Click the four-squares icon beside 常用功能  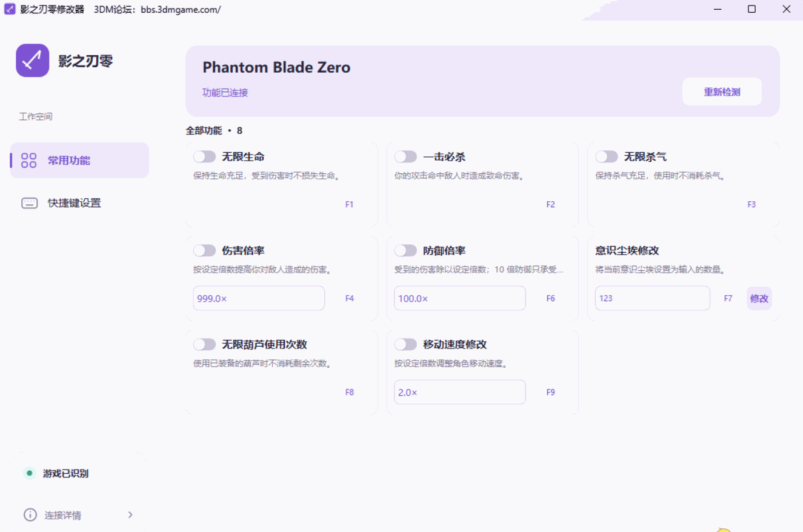pos(28,161)
